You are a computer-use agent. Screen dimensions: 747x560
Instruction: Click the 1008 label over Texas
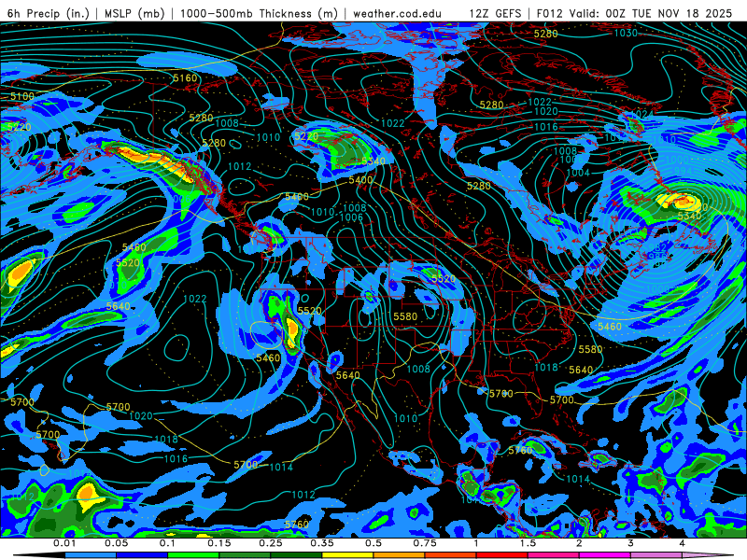[418, 369]
